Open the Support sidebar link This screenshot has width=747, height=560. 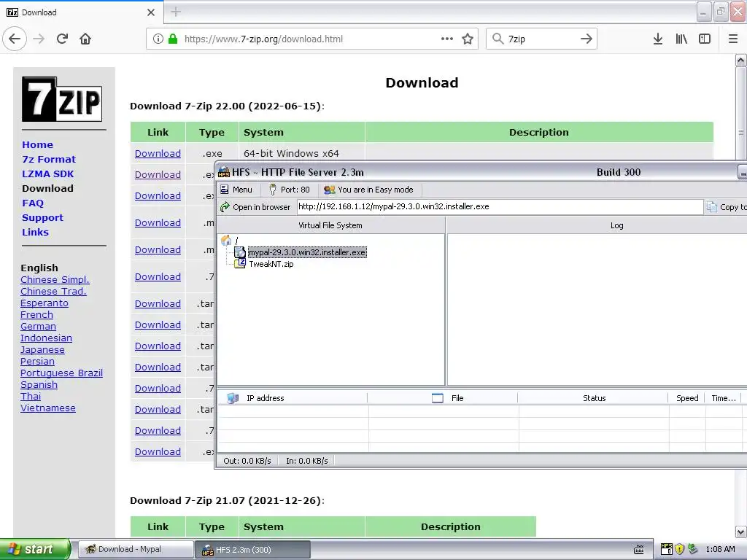pos(42,217)
